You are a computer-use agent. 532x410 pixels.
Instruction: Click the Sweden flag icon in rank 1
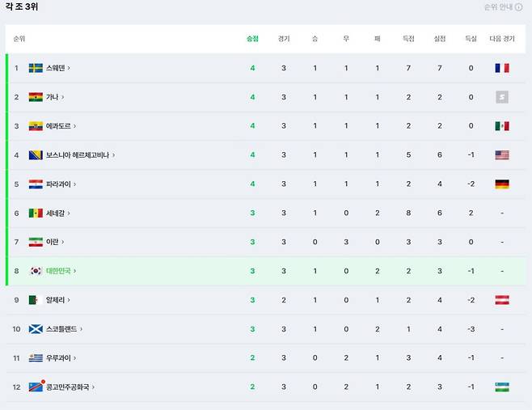tap(36, 68)
